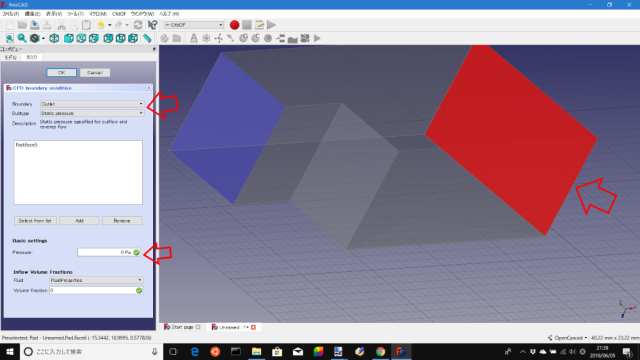The width and height of the screenshot is (640, 360).
Task: Click the measure distance ruler icon
Action: [147, 38]
